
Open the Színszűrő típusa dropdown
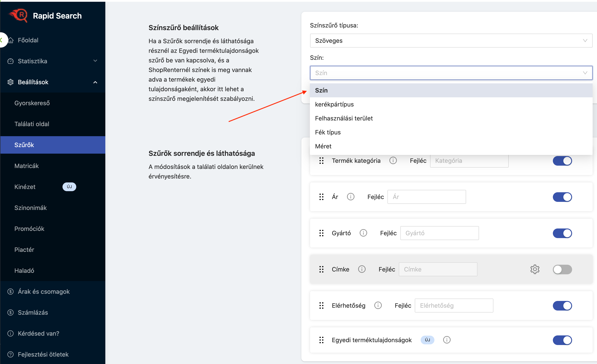coord(451,41)
